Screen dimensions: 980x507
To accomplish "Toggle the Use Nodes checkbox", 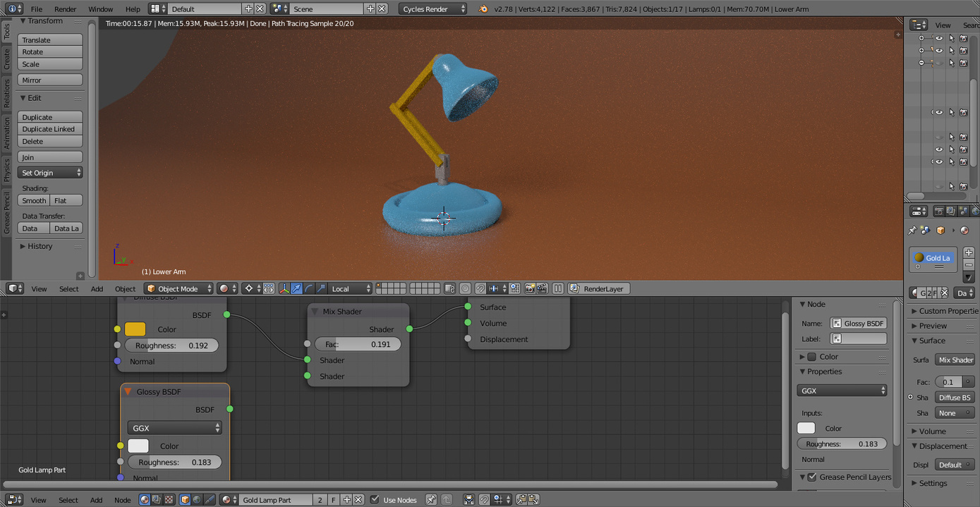I will tap(375, 500).
